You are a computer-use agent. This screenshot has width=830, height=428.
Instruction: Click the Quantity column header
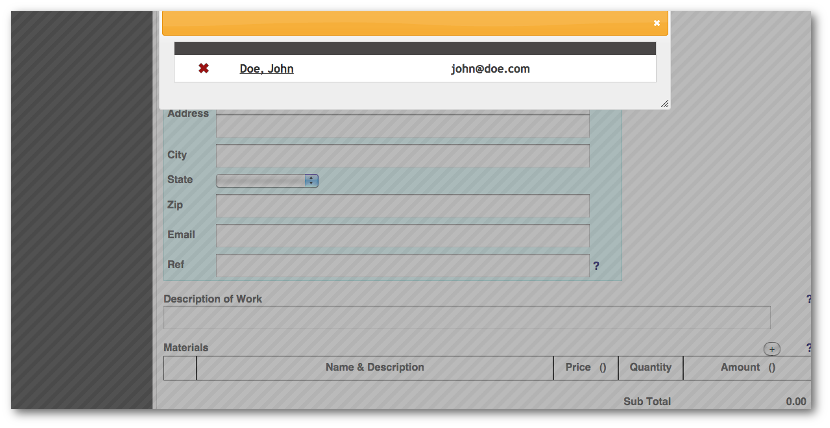(x=650, y=368)
